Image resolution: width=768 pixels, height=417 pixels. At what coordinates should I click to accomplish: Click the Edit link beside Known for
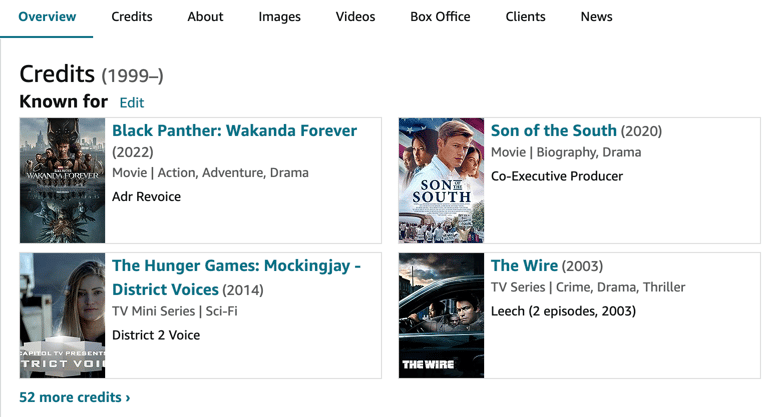(x=131, y=103)
